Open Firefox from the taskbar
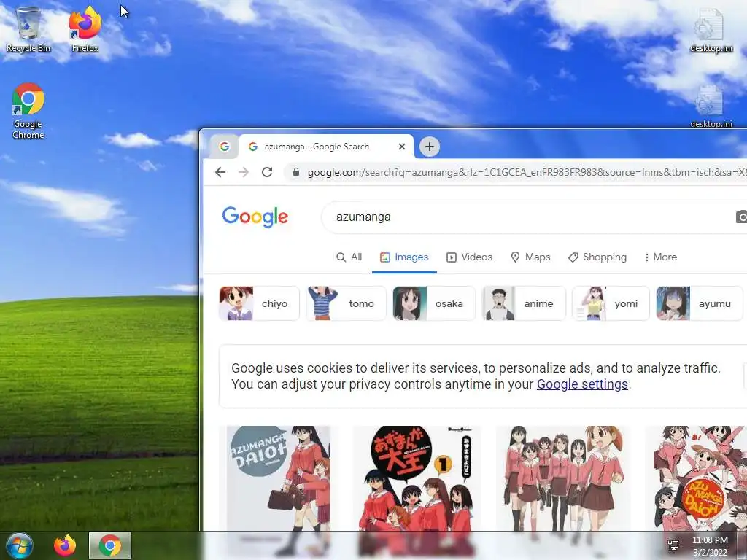The height and width of the screenshot is (560, 747). click(65, 545)
